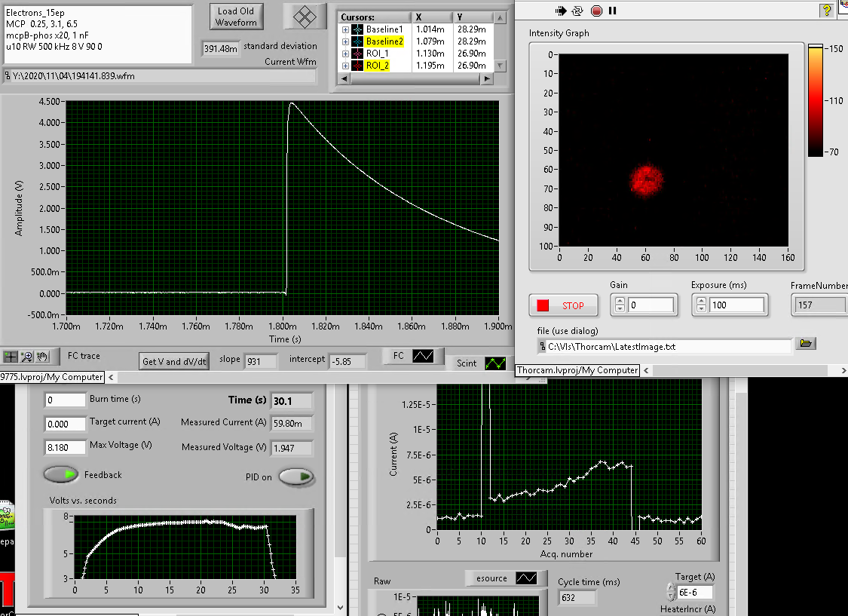Click the Pause execution icon
This screenshot has width=848, height=616.
tap(613, 11)
